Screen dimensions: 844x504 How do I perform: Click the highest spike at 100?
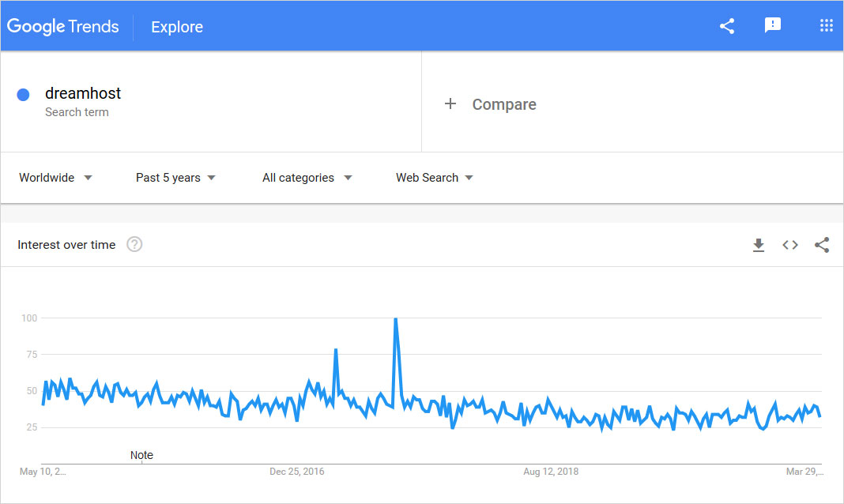(x=395, y=319)
